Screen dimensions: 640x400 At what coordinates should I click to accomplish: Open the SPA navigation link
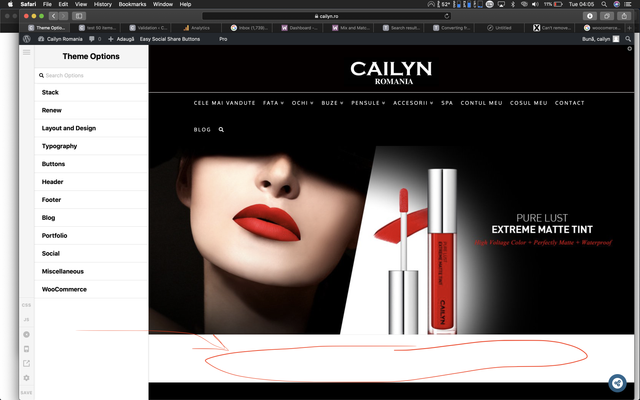click(x=447, y=103)
